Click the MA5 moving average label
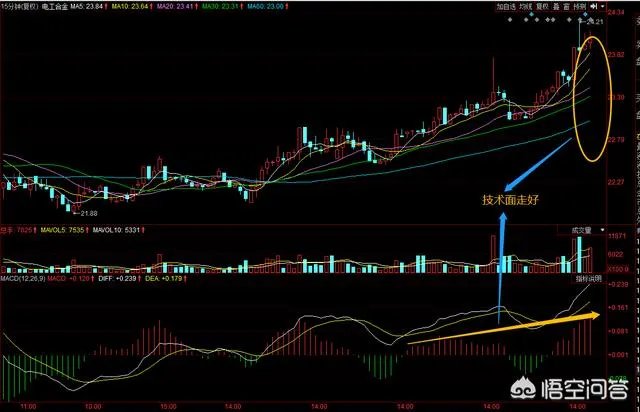This screenshot has height=412, width=640. pyautogui.click(x=87, y=7)
